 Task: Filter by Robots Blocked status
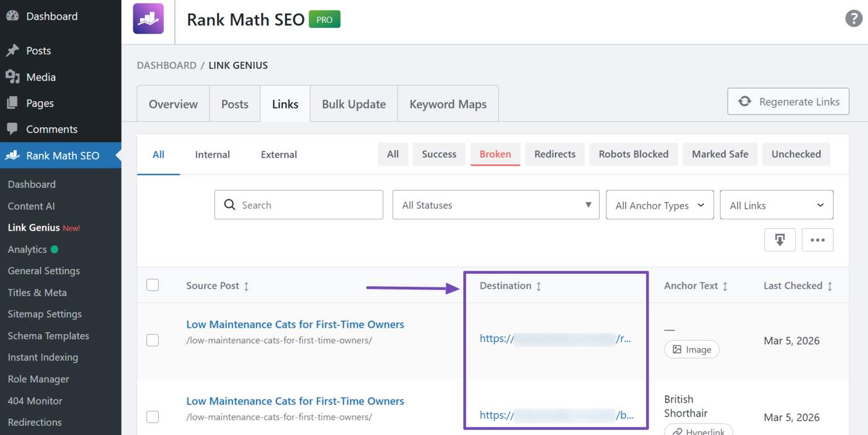coord(634,154)
